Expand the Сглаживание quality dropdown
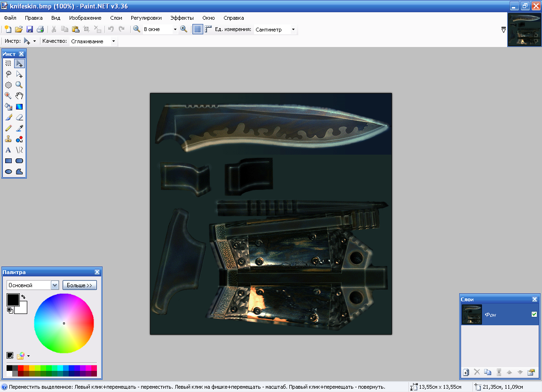The height and width of the screenshot is (392, 542). coord(113,41)
